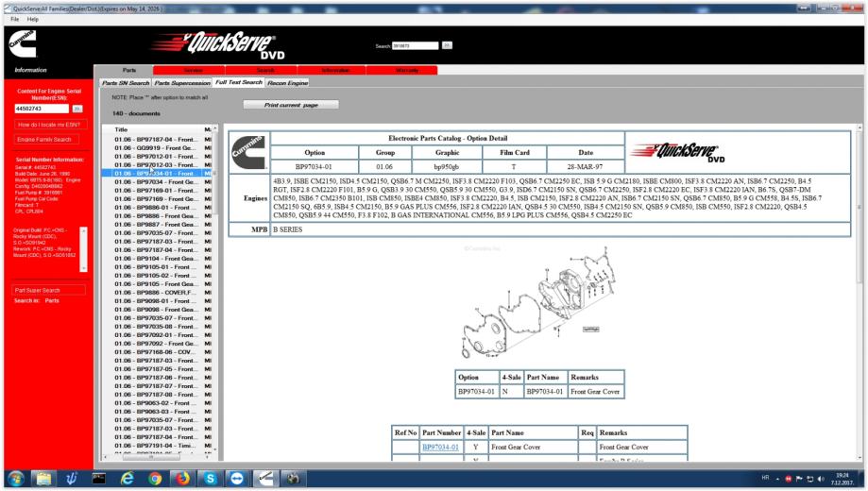
Task: Click the Engine Family Search button
Action: [x=46, y=140]
